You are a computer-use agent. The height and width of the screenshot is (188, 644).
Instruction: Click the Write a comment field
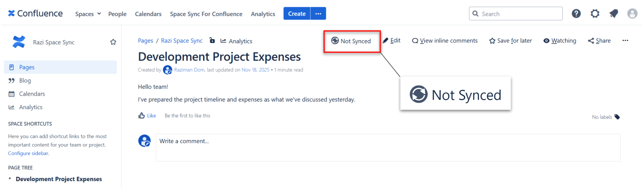tap(388, 148)
